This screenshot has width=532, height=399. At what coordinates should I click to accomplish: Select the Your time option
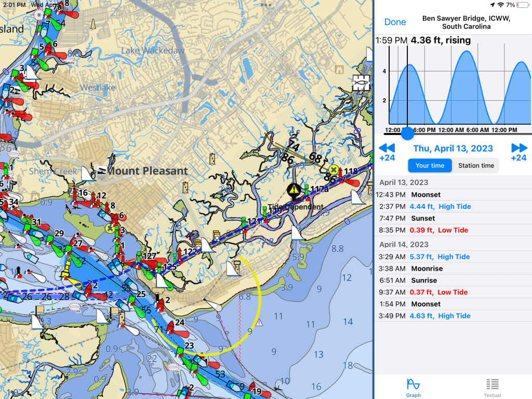[430, 166]
